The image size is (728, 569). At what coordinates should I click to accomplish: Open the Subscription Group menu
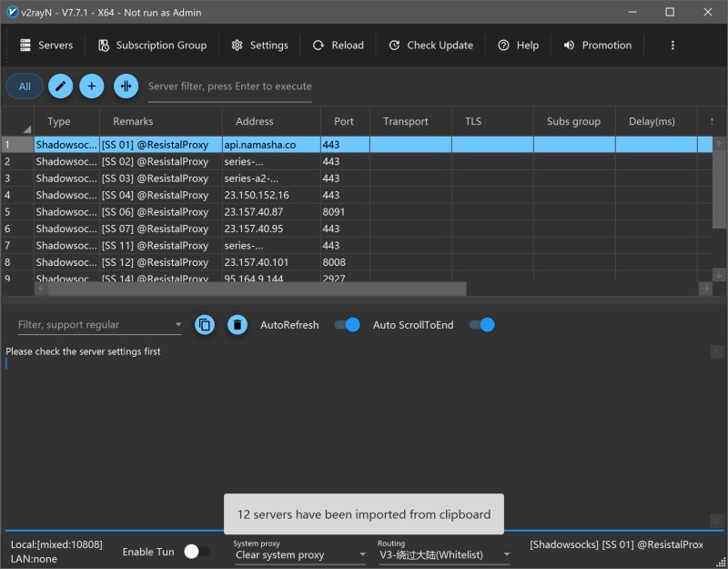[x=152, y=46]
